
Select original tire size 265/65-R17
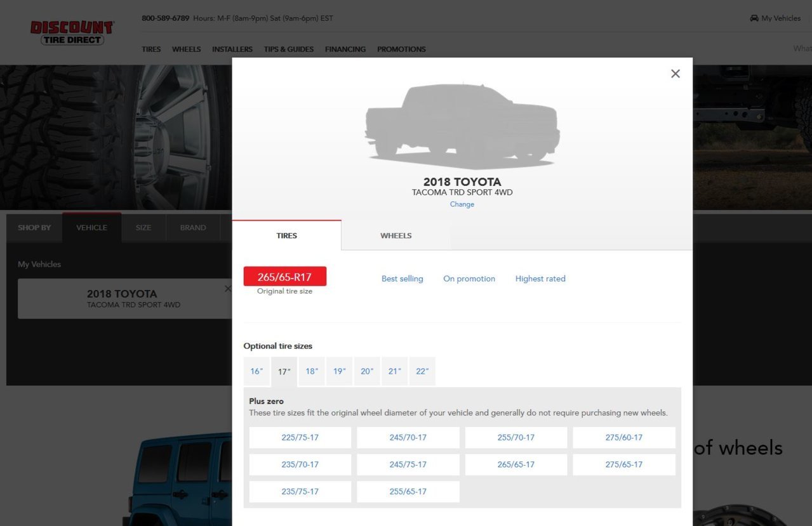tap(285, 277)
